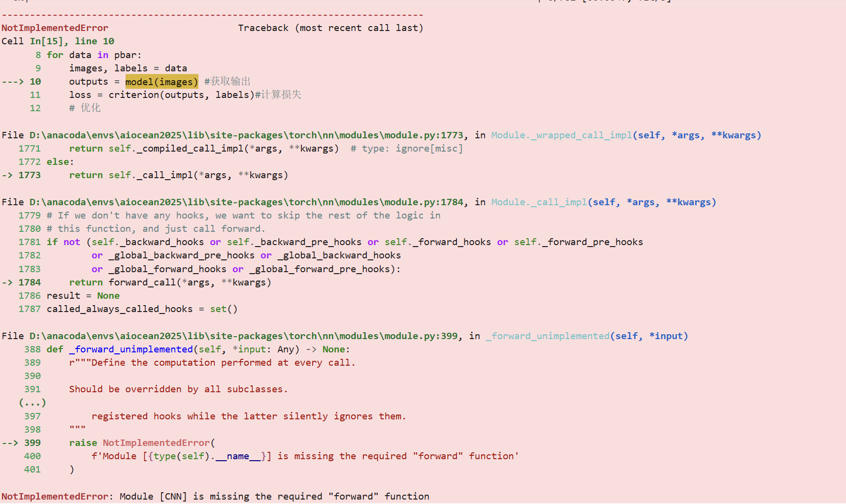Click '_global_forward_pre_hooks' on line 1783
846x504 pixels.
[x=319, y=269]
